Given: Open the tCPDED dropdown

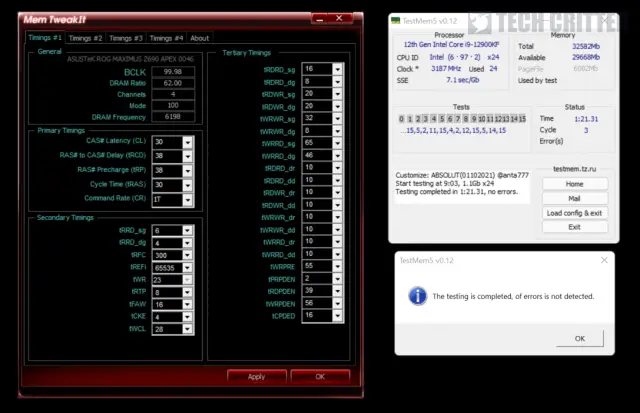Looking at the screenshot, I should point(338,315).
